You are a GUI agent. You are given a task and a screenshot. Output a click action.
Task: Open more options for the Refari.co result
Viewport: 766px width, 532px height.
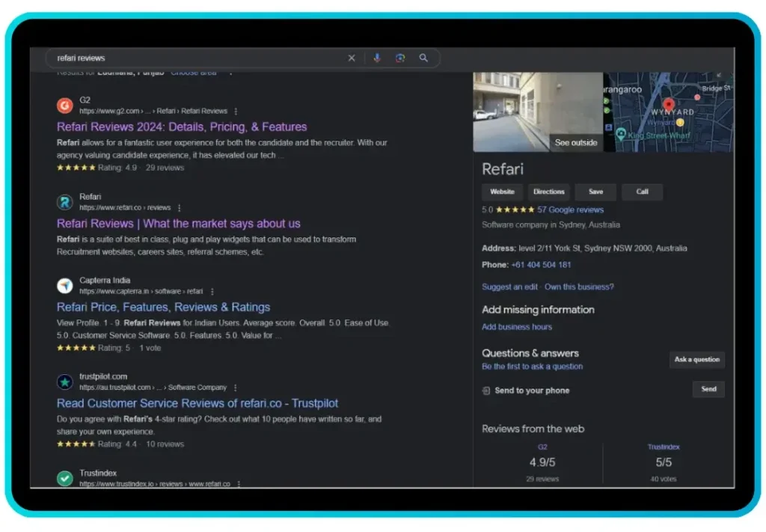(x=180, y=208)
